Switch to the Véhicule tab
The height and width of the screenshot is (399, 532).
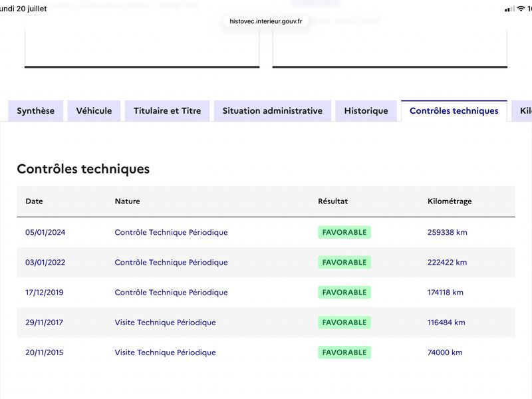pos(94,111)
